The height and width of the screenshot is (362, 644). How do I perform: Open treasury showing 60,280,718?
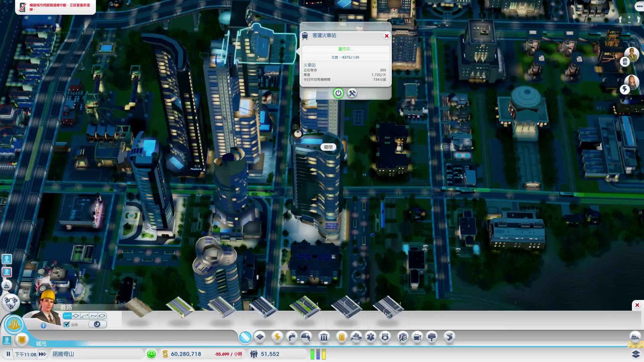(186, 354)
